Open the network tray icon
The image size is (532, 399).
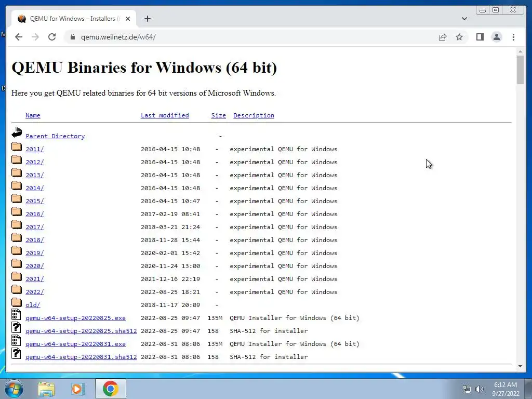(467, 389)
